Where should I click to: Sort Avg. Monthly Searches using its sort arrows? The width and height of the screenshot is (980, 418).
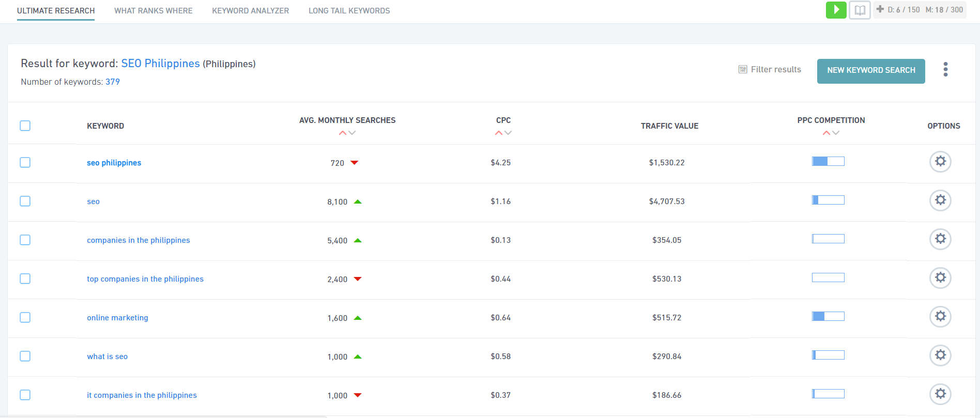[x=347, y=133]
